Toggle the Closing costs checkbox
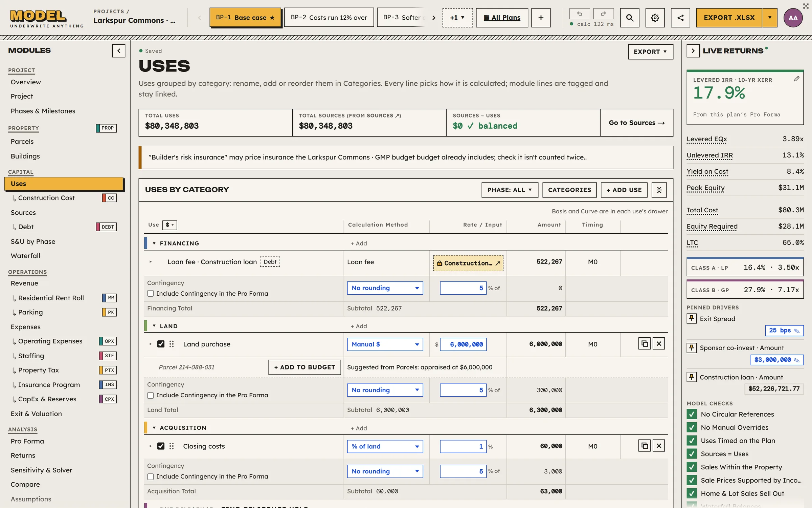 tap(161, 446)
